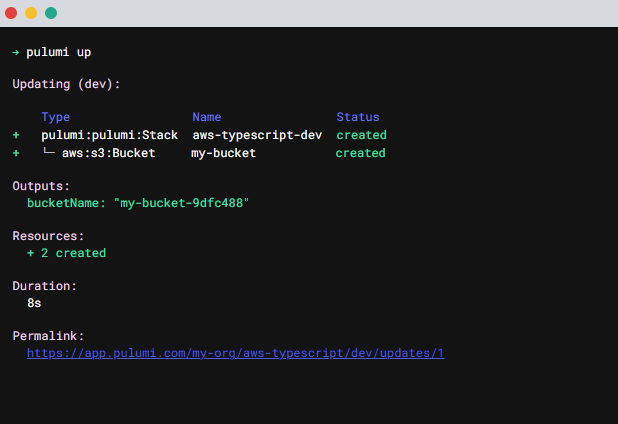Screen dimensions: 618x424
Task: Click the plus sign beside aws:s3:Bucket row
Action: point(16,153)
